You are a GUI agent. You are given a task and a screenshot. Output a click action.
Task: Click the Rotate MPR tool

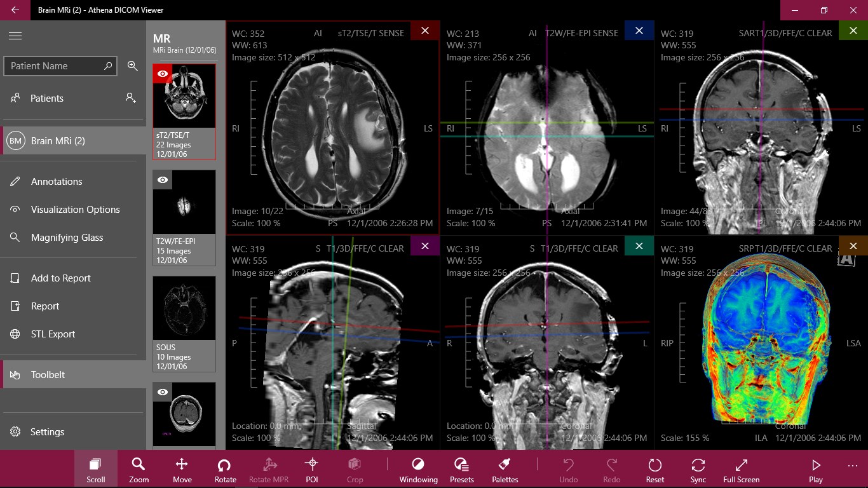coord(269,469)
